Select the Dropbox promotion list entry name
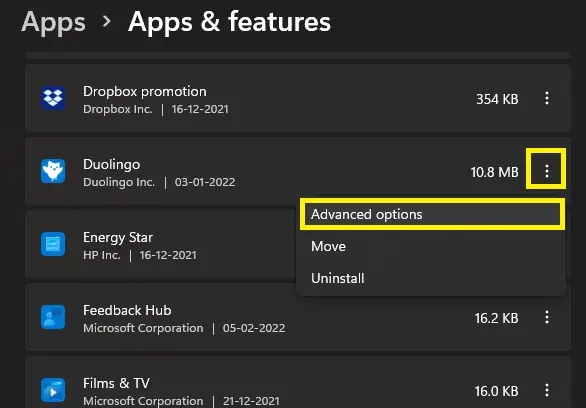586x408 pixels. pos(145,91)
